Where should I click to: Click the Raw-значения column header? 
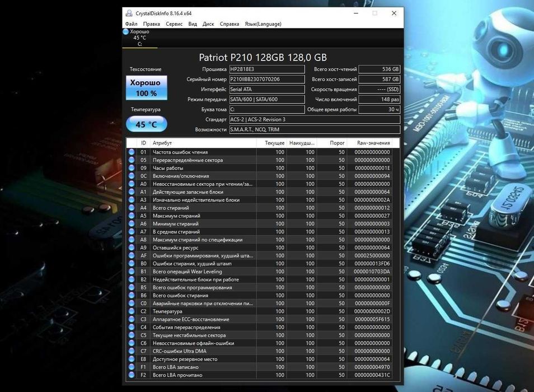[369, 143]
